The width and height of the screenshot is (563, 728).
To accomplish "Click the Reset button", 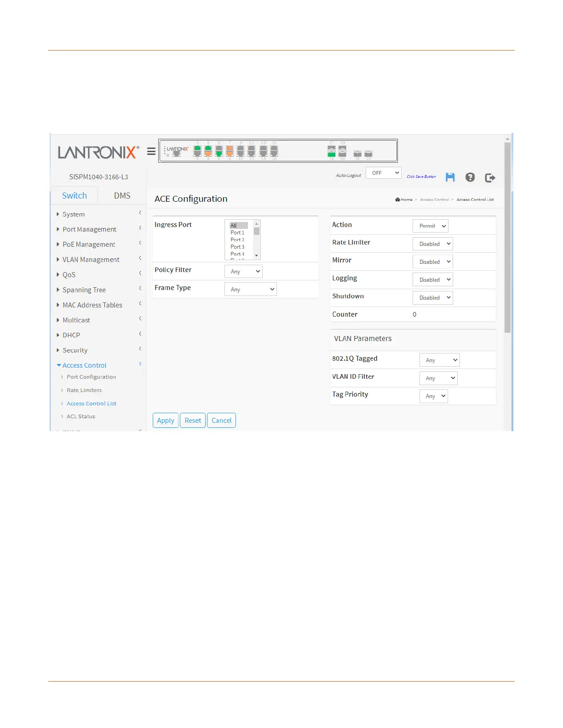I will [193, 421].
